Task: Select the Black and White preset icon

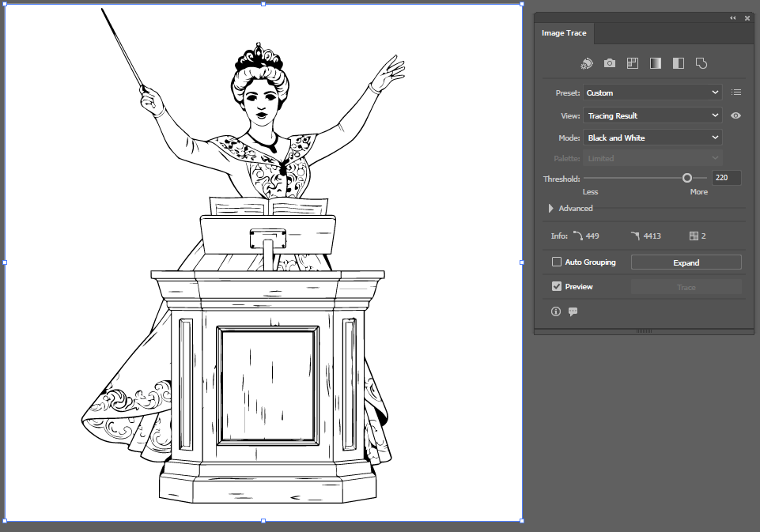Action: [x=678, y=63]
